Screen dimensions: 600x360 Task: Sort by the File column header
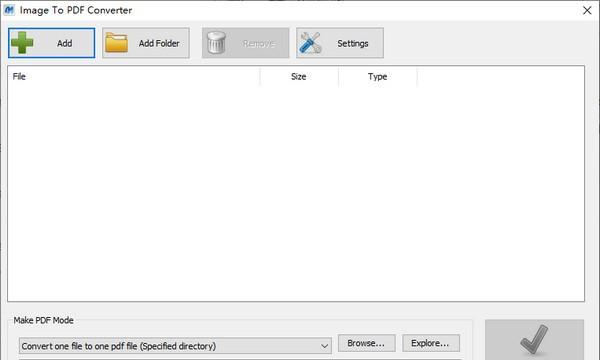coord(134,77)
